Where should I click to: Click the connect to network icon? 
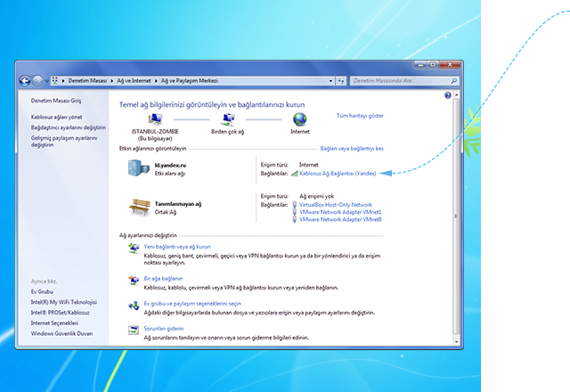coord(134,280)
